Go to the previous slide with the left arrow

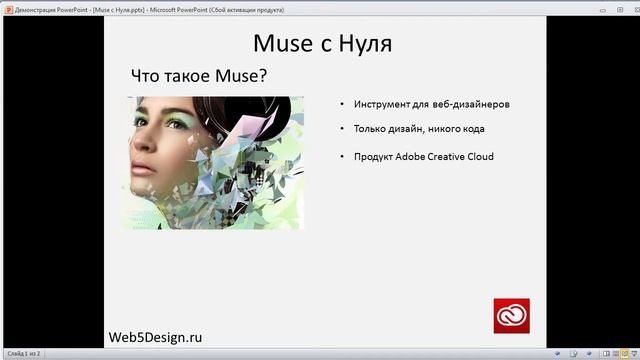(x=557, y=354)
